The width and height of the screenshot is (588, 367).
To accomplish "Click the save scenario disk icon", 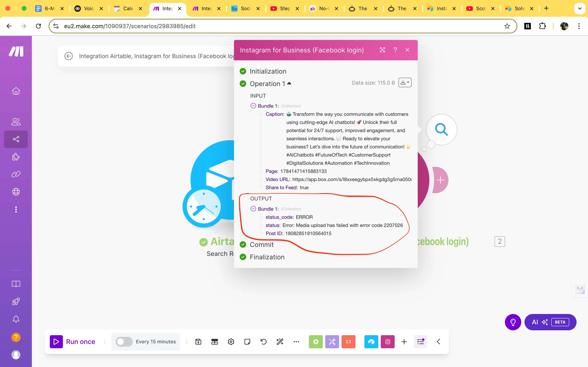I will [198, 342].
